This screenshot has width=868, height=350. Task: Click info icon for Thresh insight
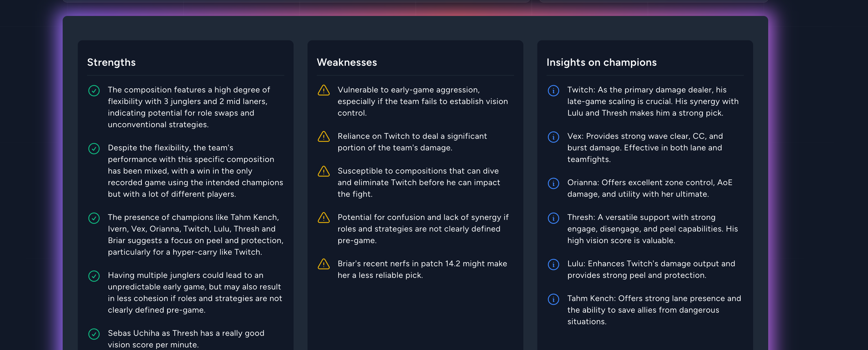coord(553,218)
